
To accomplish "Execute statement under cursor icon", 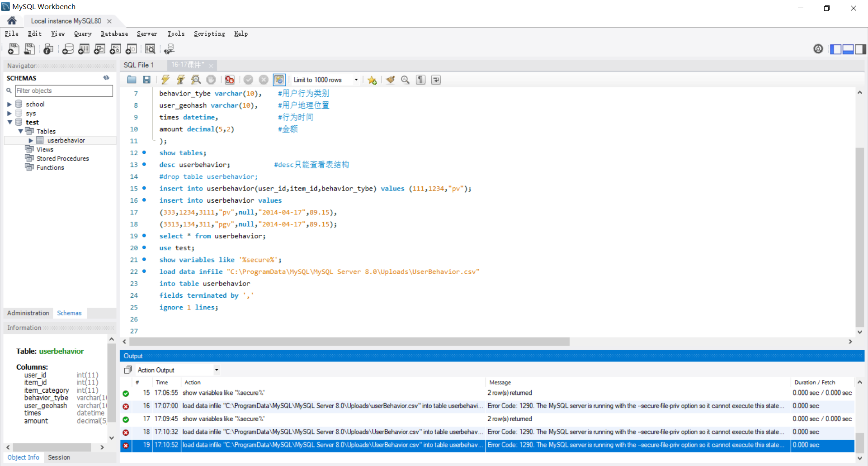I will point(181,80).
